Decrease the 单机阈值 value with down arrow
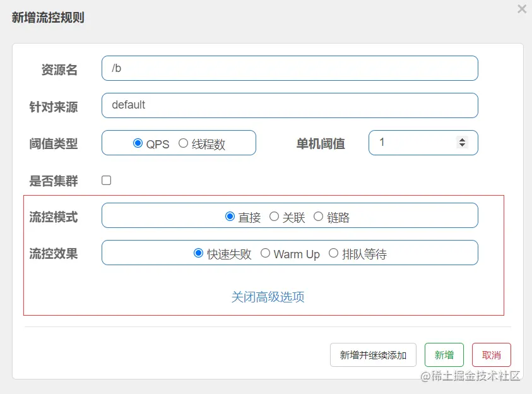The width and height of the screenshot is (532, 394). [x=462, y=145]
